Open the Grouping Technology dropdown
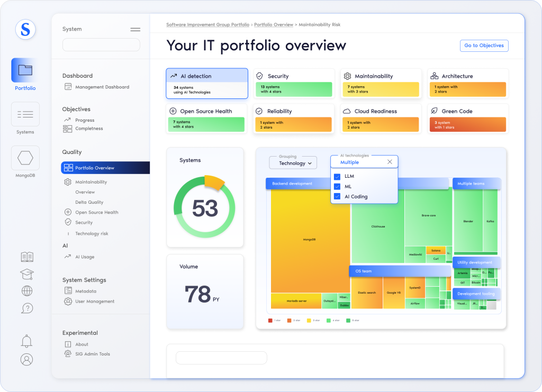This screenshot has width=542, height=392. click(x=293, y=163)
